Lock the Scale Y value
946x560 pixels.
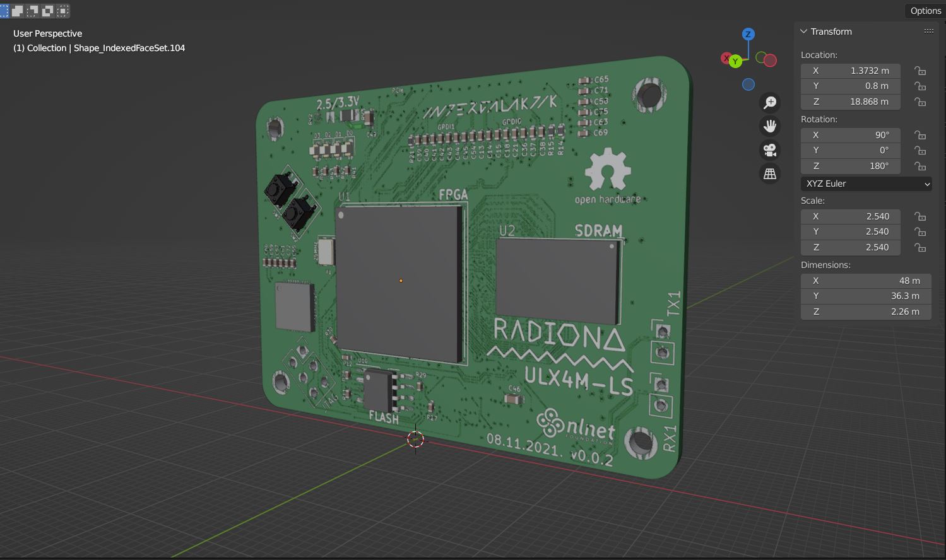tap(920, 232)
